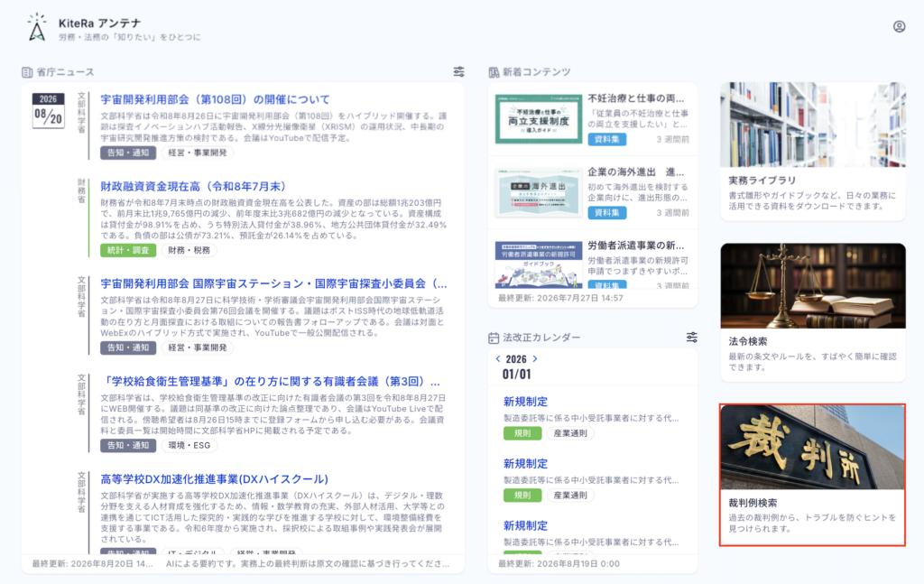The image size is (924, 584).
Task: Open 財政融資資金現在高（令和8年7月末） article
Action: tap(193, 186)
